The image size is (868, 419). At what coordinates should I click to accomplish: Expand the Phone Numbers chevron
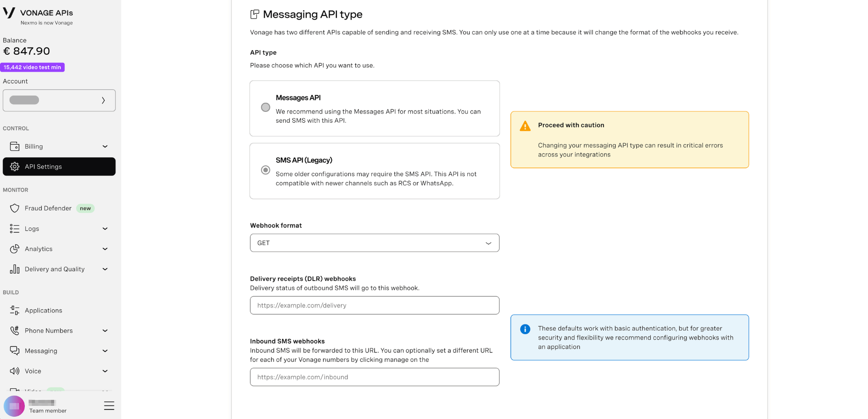[x=105, y=331]
